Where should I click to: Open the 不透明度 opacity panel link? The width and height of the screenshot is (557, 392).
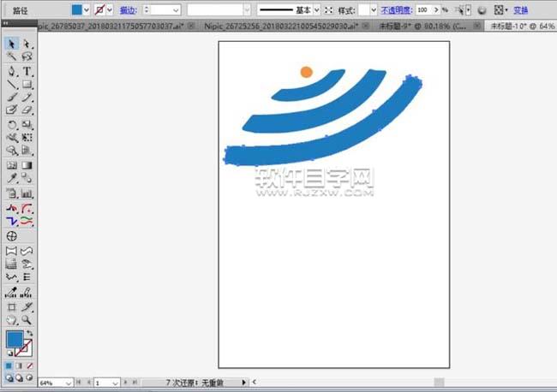click(x=397, y=10)
